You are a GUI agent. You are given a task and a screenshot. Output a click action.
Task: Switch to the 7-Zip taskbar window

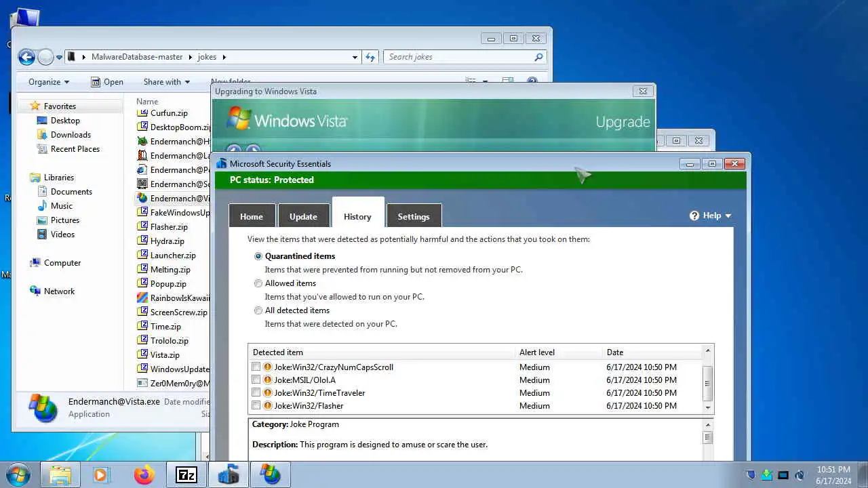click(186, 474)
